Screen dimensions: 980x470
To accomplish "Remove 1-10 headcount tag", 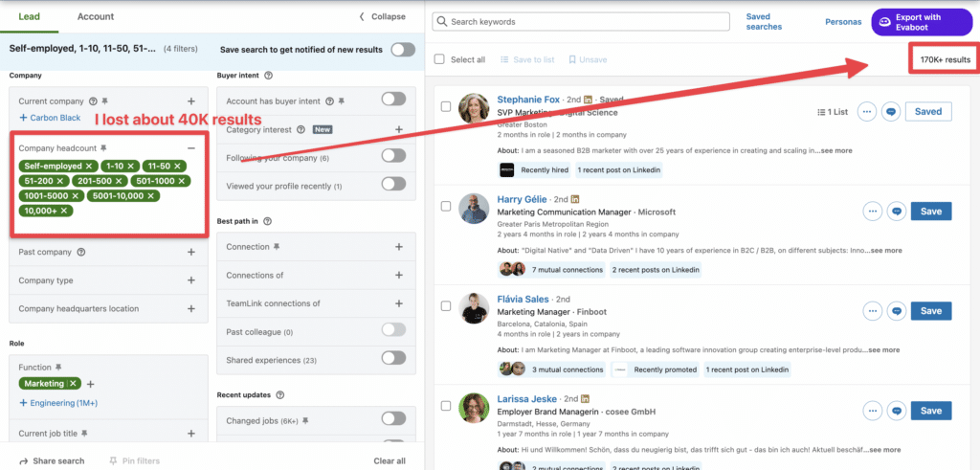I will coord(130,166).
